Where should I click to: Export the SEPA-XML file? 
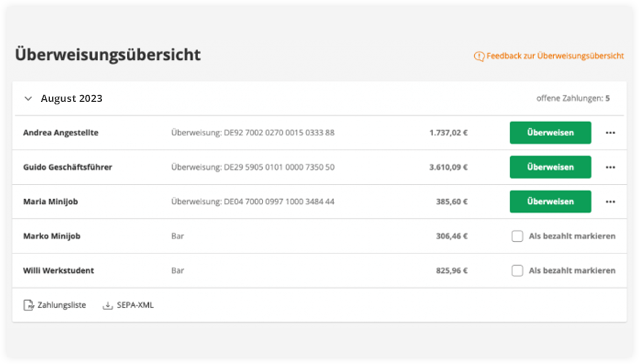coord(135,305)
